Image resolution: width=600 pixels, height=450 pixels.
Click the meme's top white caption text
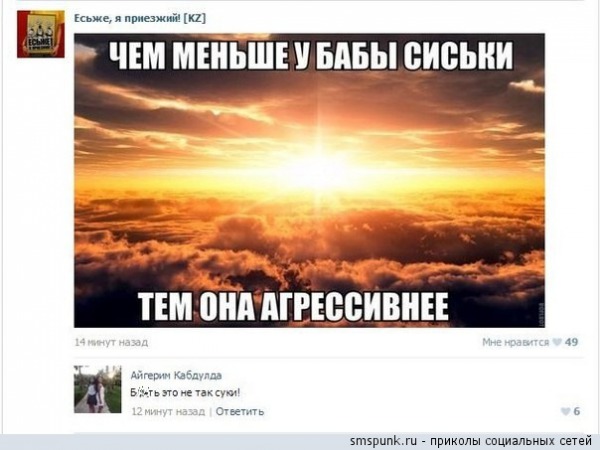(x=311, y=56)
